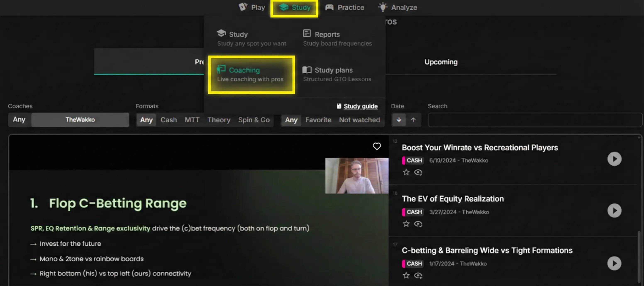
Task: Star the Boost Your Winrate session
Action: [x=406, y=172]
